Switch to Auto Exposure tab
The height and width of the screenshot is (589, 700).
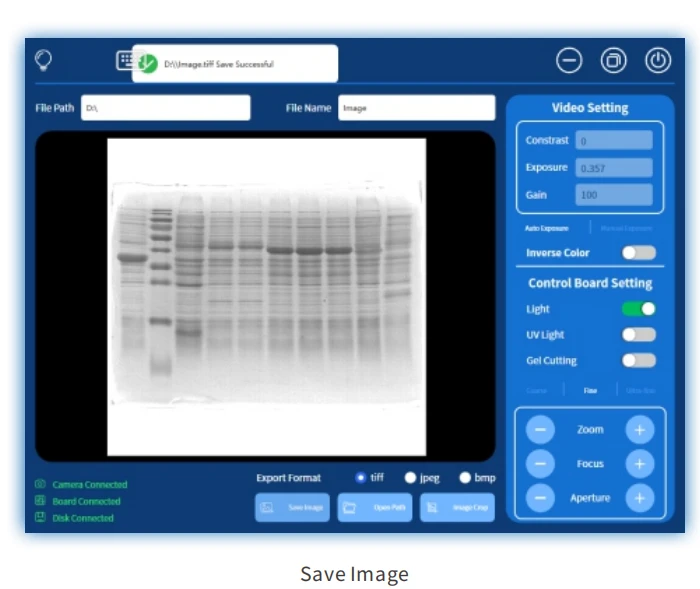tap(546, 228)
